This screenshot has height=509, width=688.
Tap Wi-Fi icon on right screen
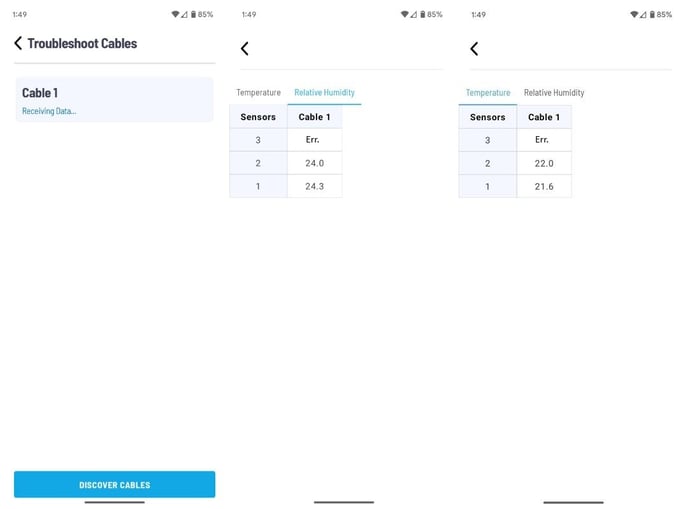pyautogui.click(x=634, y=14)
